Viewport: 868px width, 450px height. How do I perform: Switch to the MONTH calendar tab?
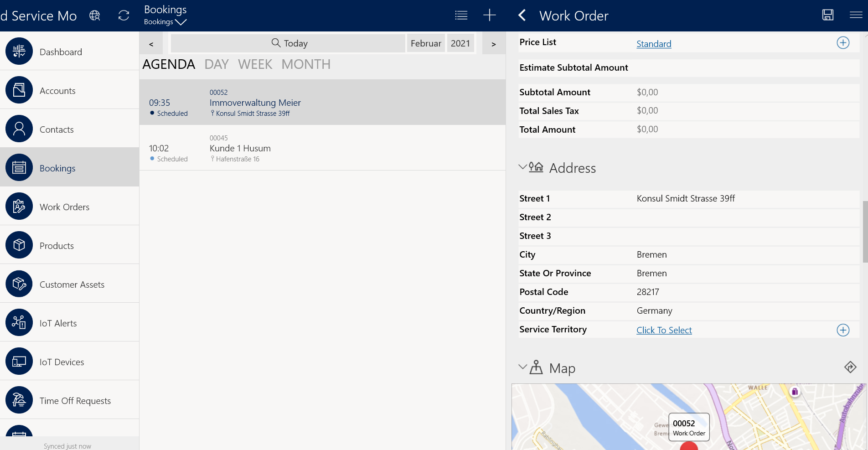click(x=306, y=64)
